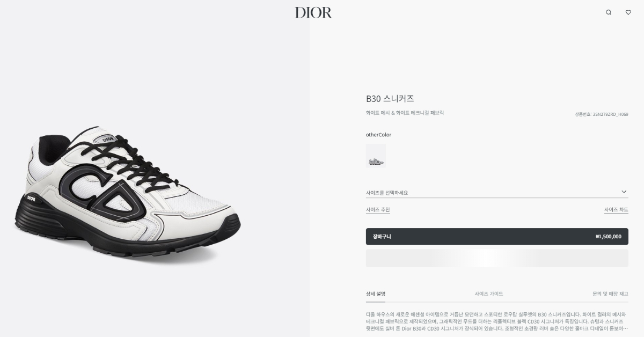Open the 사이즈 추천 link
Image resolution: width=644 pixels, height=337 pixels.
(378, 210)
